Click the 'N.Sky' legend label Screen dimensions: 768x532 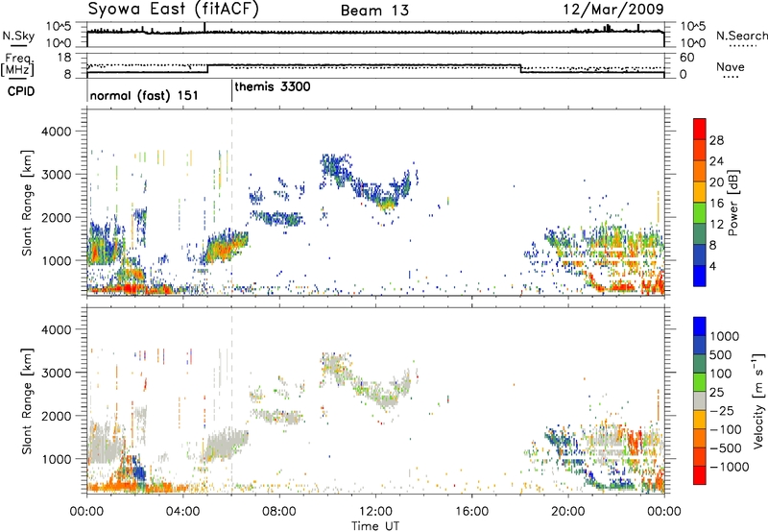[18, 36]
